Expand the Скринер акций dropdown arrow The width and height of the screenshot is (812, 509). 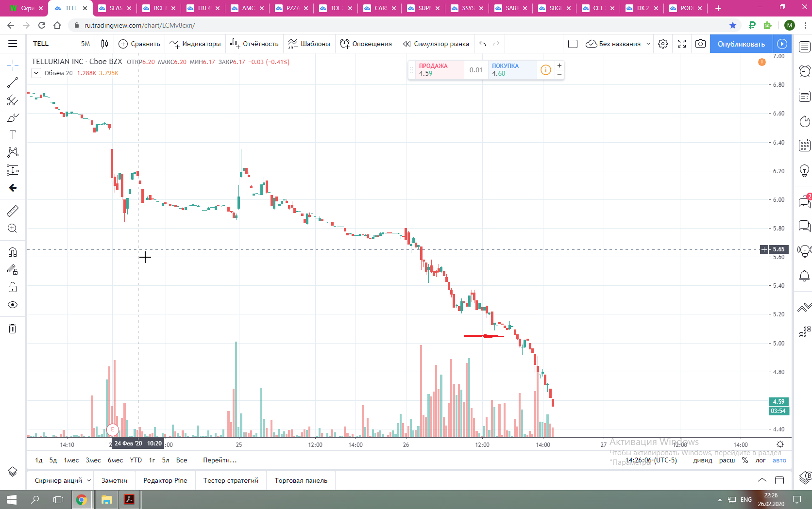(x=89, y=480)
